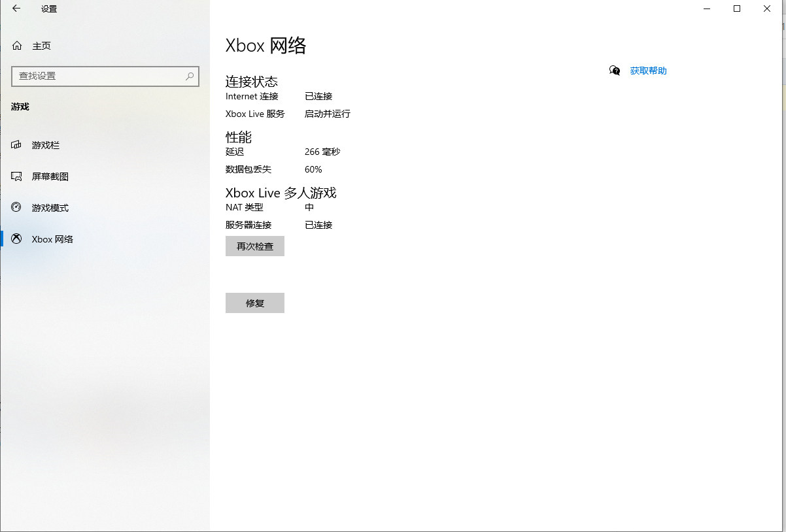Open the 游戏栏 settings page

coord(105,145)
